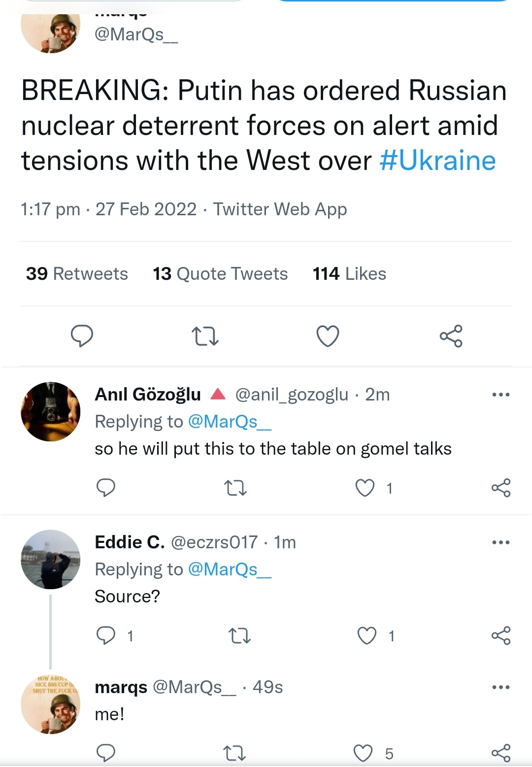Screen dimensions: 532x767
Task: Open more options on marqs' "me!" reply
Action: 500,687
